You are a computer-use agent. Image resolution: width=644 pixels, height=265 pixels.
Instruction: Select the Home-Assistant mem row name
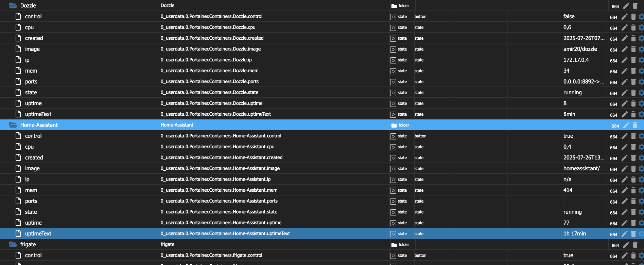coord(31,190)
